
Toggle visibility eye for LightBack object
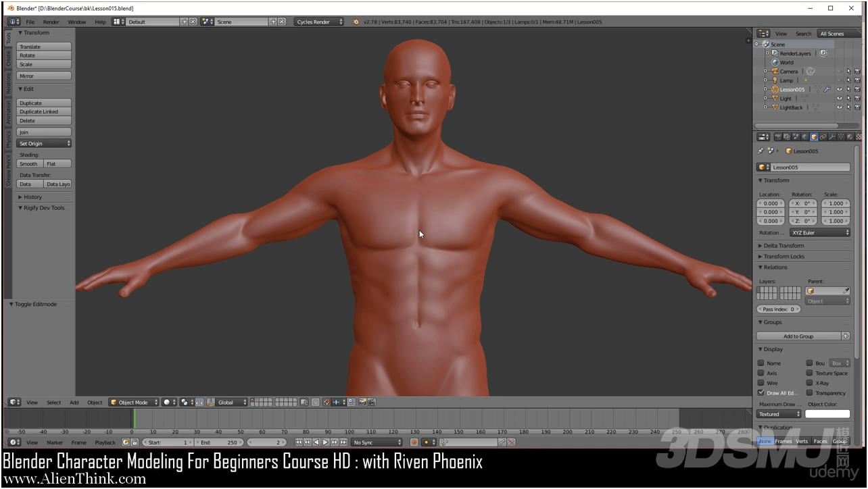[x=839, y=107]
